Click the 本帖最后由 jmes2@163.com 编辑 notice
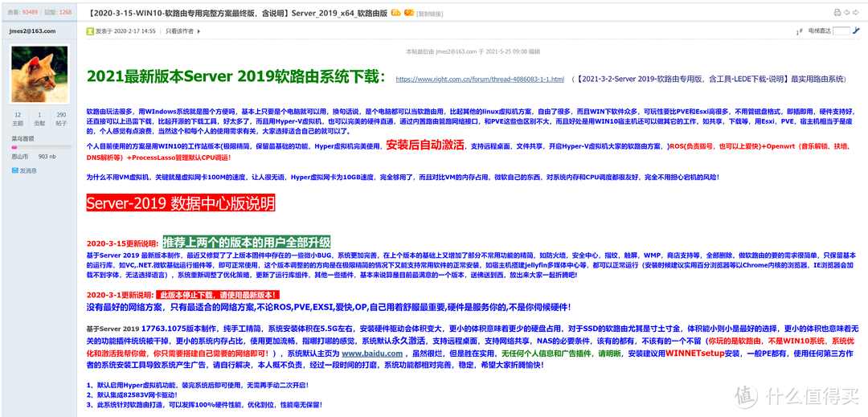Screen dimensions: 868x417 tap(473, 51)
